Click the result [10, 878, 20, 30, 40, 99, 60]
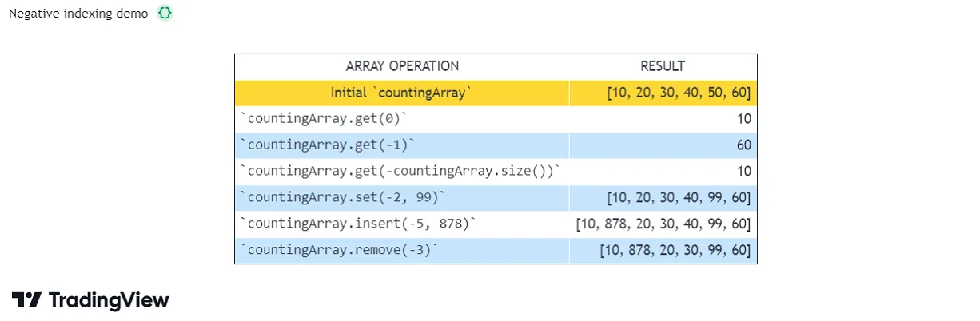The width and height of the screenshot is (980, 321). tap(663, 224)
